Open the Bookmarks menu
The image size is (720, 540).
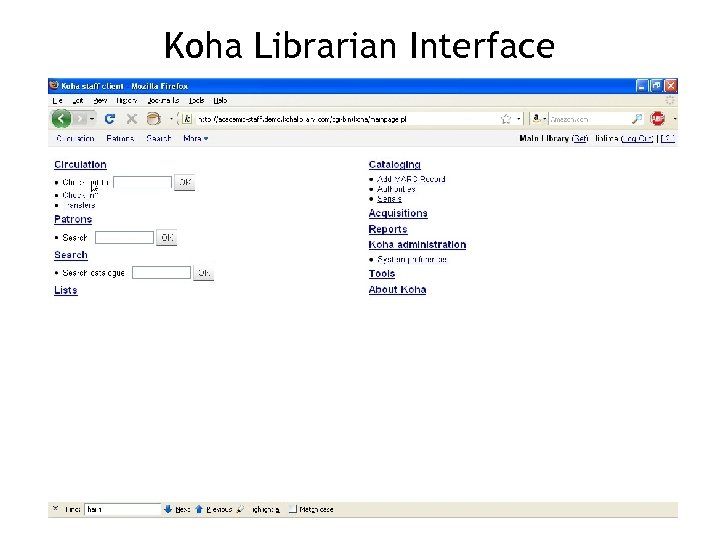(x=163, y=100)
